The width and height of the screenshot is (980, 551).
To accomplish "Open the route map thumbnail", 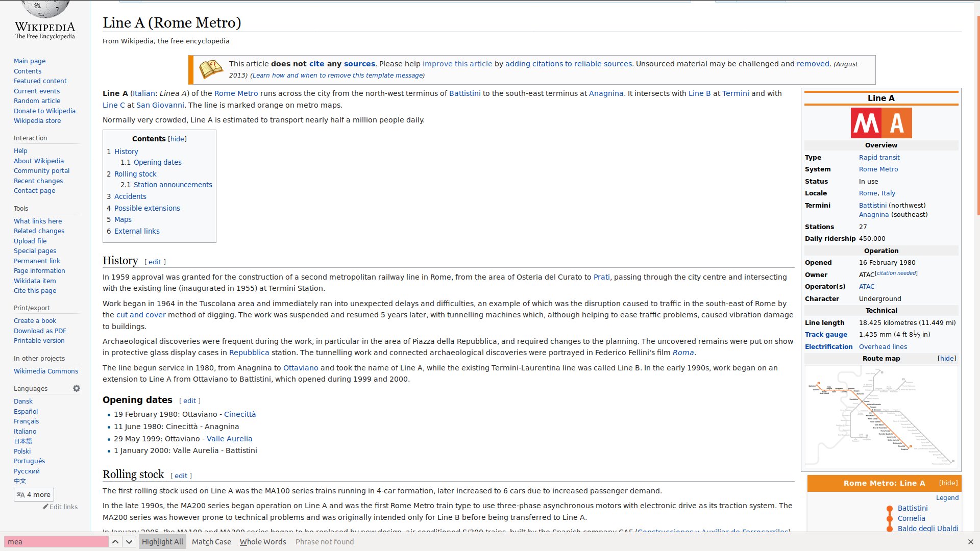I will [x=881, y=417].
